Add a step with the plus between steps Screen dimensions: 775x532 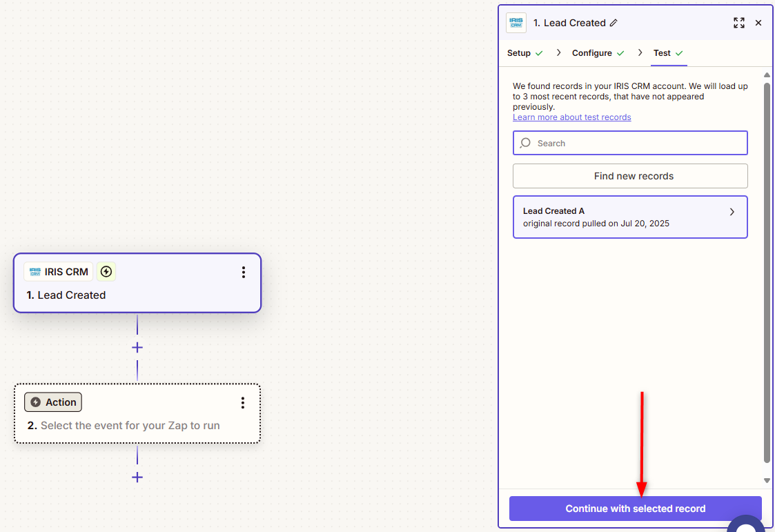coord(137,348)
